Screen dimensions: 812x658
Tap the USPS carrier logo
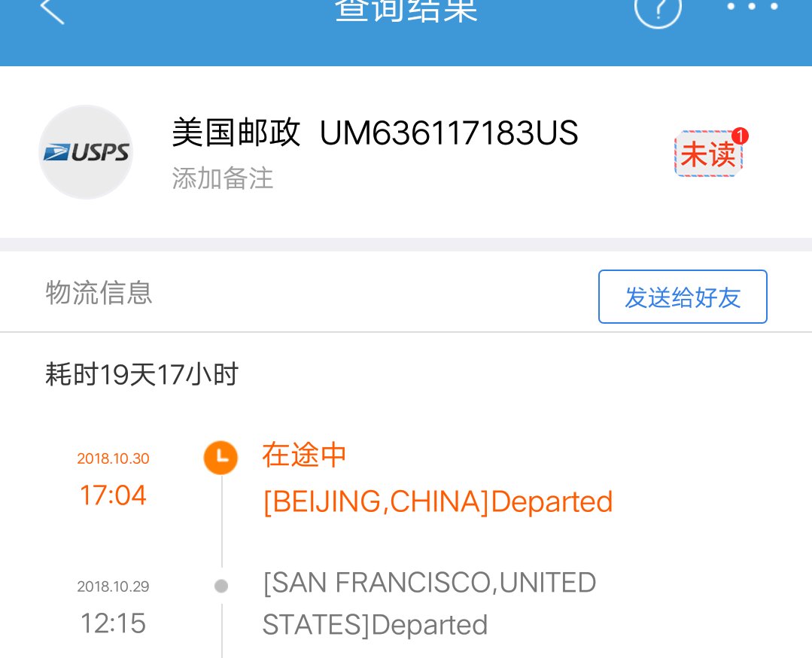pyautogui.click(x=86, y=153)
